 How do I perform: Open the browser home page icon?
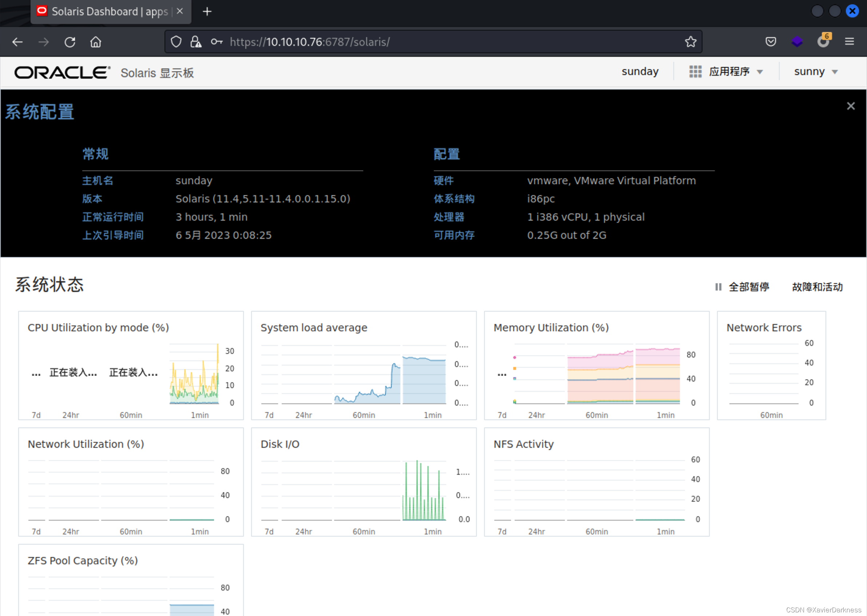(96, 42)
